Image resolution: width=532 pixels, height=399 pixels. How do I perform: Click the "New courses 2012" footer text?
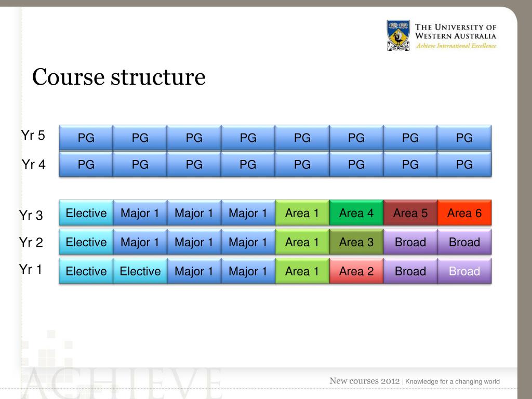point(364,381)
